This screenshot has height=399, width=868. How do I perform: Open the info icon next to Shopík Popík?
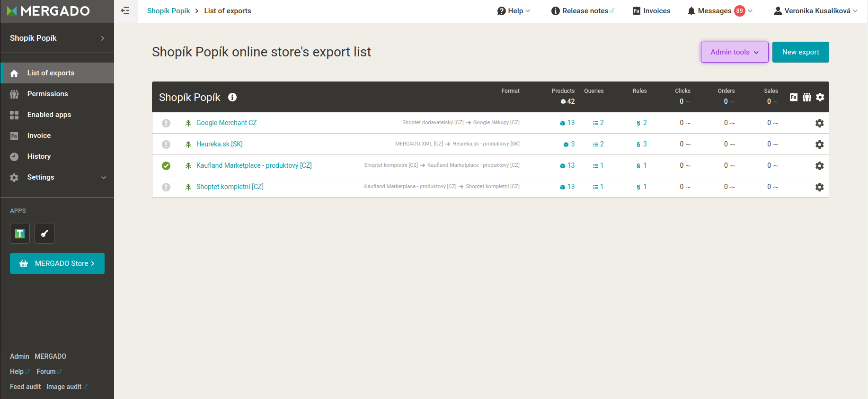pyautogui.click(x=232, y=97)
